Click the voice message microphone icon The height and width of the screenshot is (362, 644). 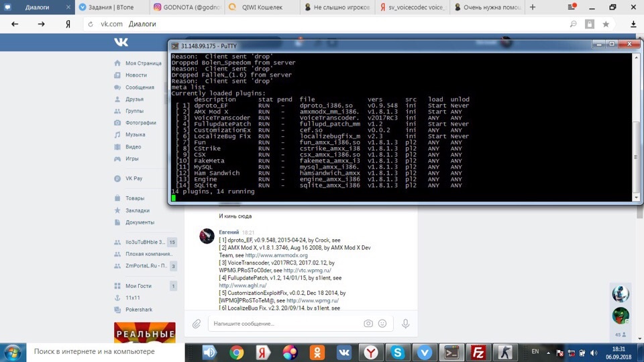pyautogui.click(x=405, y=324)
